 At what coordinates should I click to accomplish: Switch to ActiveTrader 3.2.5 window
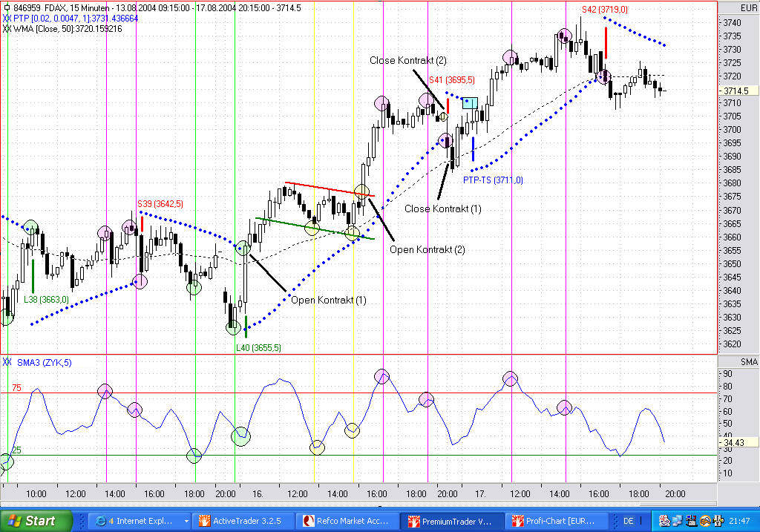(x=243, y=521)
